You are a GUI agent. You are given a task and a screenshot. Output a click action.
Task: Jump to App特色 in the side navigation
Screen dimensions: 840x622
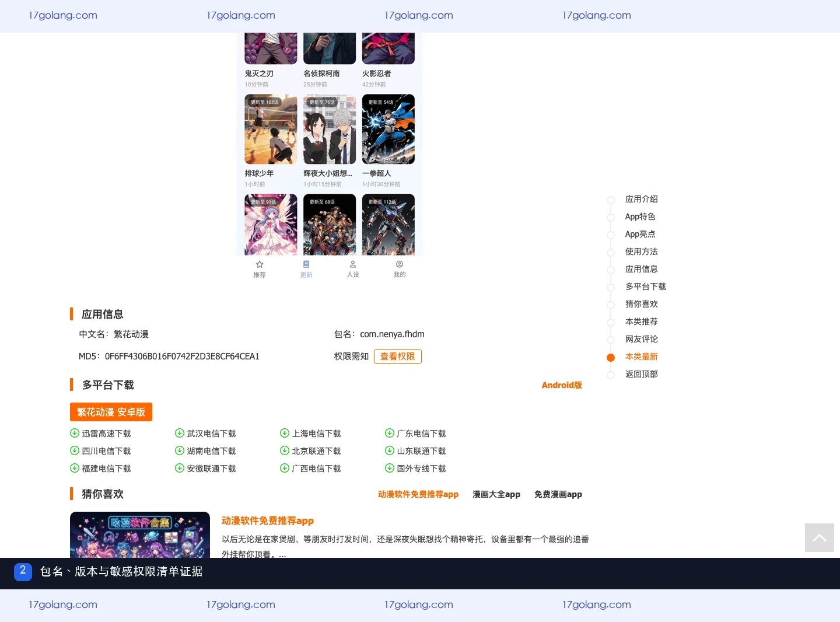pos(640,216)
